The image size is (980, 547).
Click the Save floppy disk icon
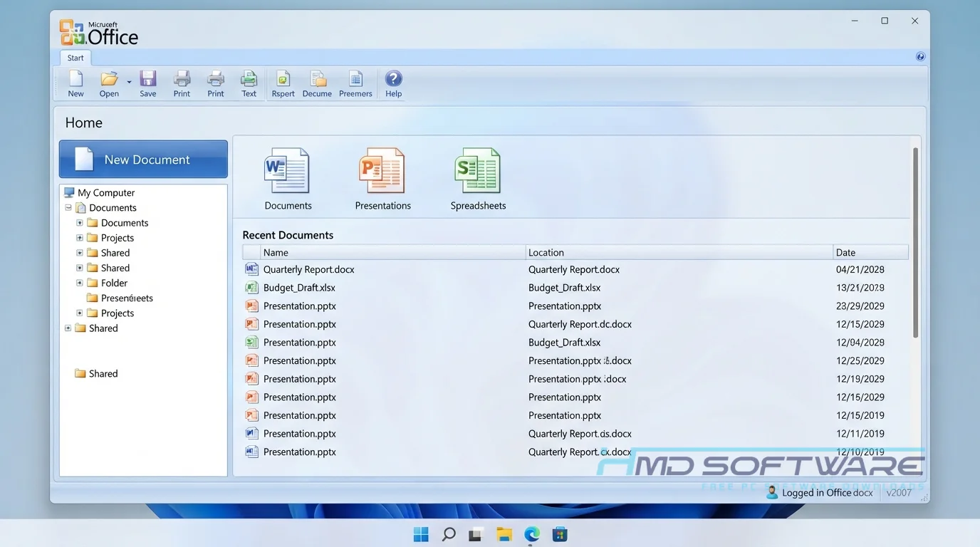[148, 78]
